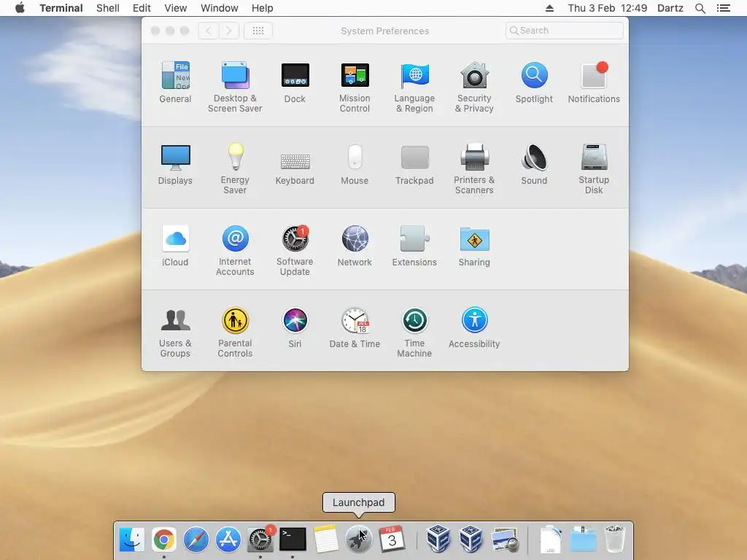747x560 pixels.
Task: Open Calendar from the Dock
Action: click(x=392, y=539)
